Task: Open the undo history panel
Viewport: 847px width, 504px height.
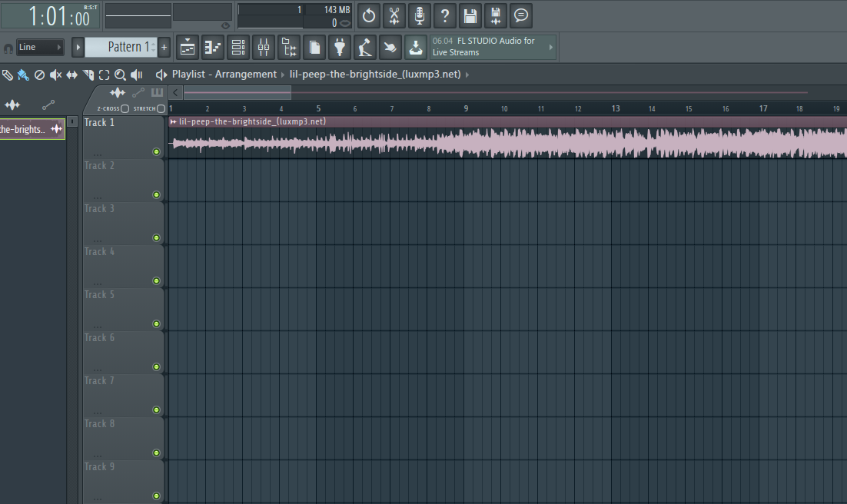Action: 369,15
